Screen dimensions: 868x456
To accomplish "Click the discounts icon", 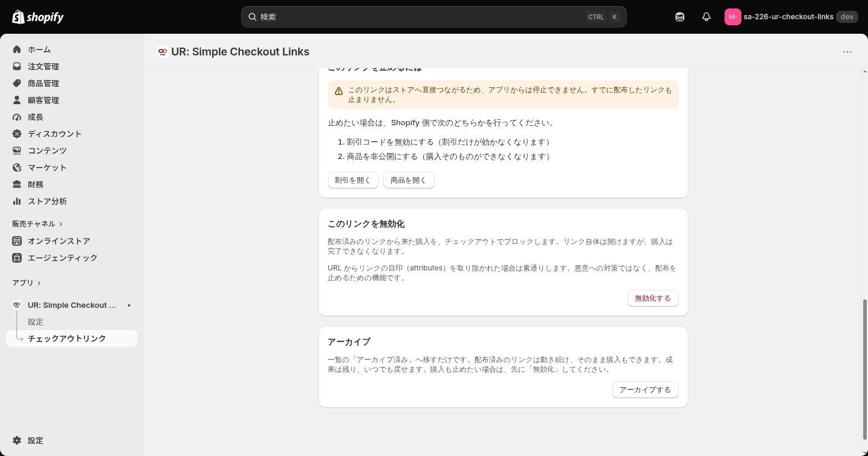I will (x=17, y=134).
